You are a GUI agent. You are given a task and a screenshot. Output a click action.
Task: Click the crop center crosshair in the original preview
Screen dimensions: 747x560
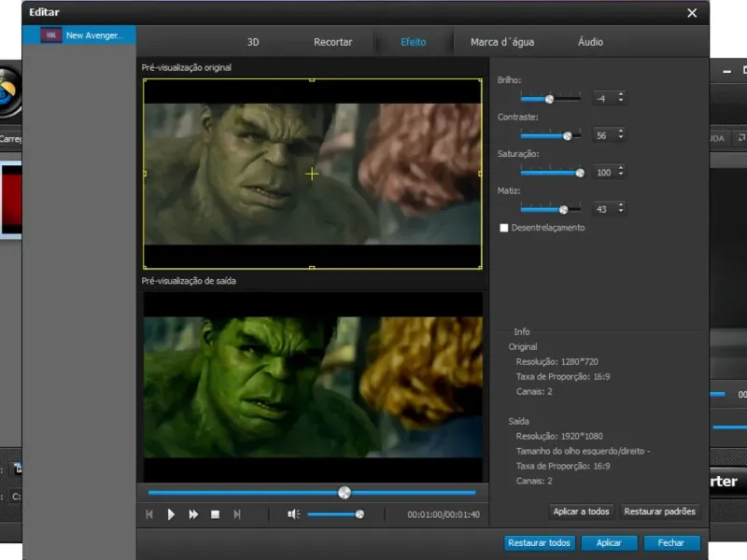(x=312, y=174)
